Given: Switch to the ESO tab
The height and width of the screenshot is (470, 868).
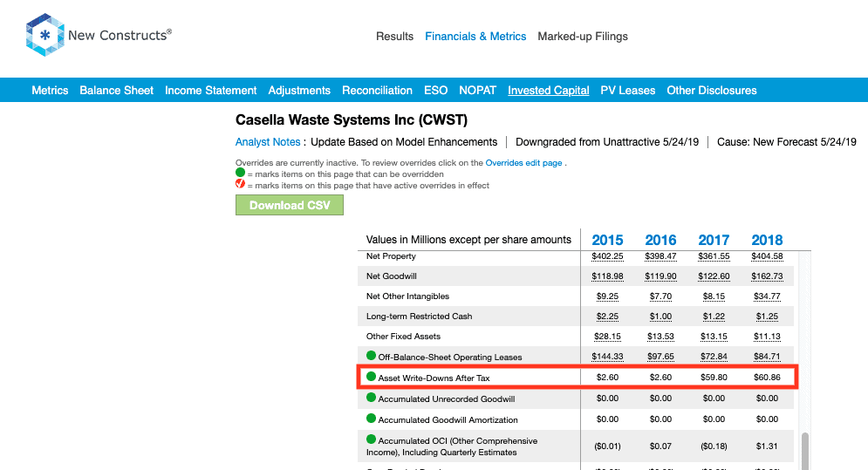Looking at the screenshot, I should pyautogui.click(x=435, y=90).
